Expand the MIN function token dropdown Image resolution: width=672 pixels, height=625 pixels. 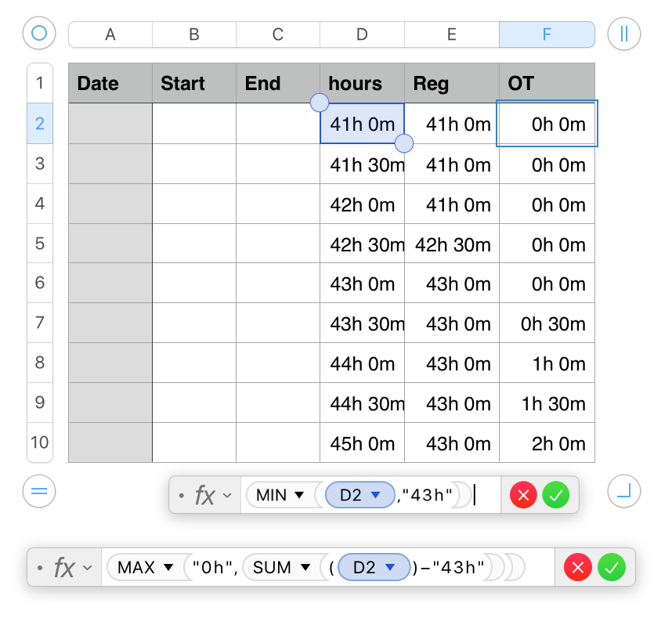coord(298,495)
